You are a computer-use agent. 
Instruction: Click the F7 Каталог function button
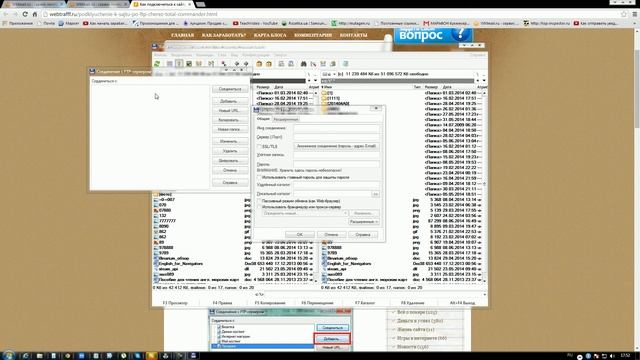tap(364, 303)
